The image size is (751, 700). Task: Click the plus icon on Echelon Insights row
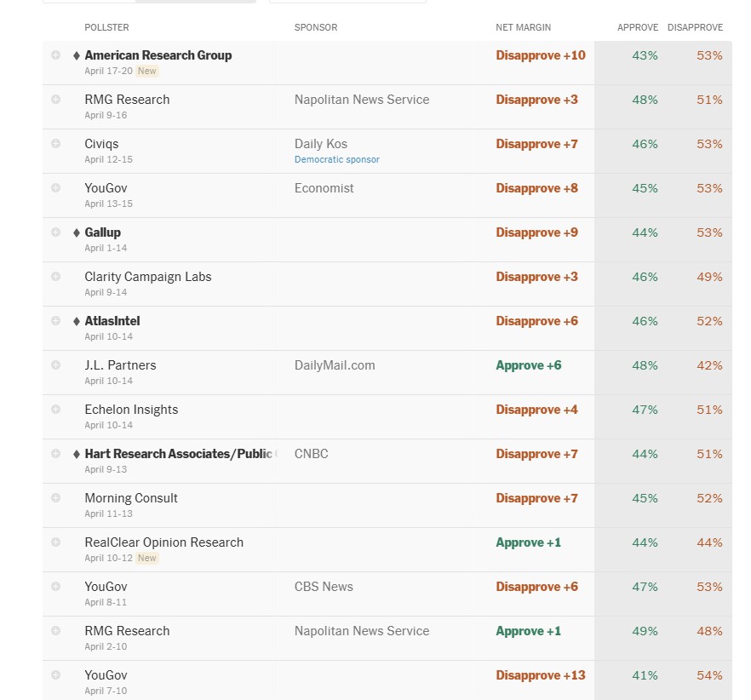[x=56, y=409]
